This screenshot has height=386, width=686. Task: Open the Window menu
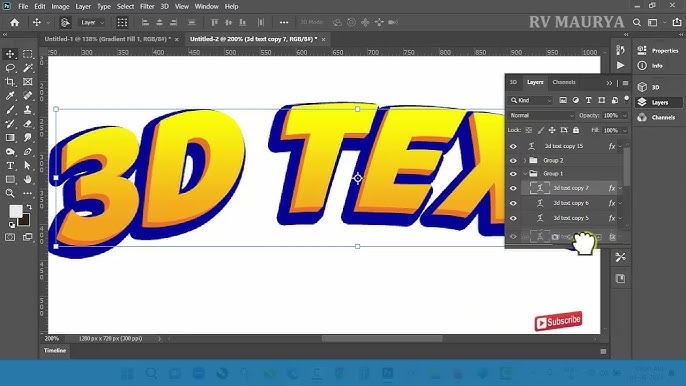coord(206,7)
